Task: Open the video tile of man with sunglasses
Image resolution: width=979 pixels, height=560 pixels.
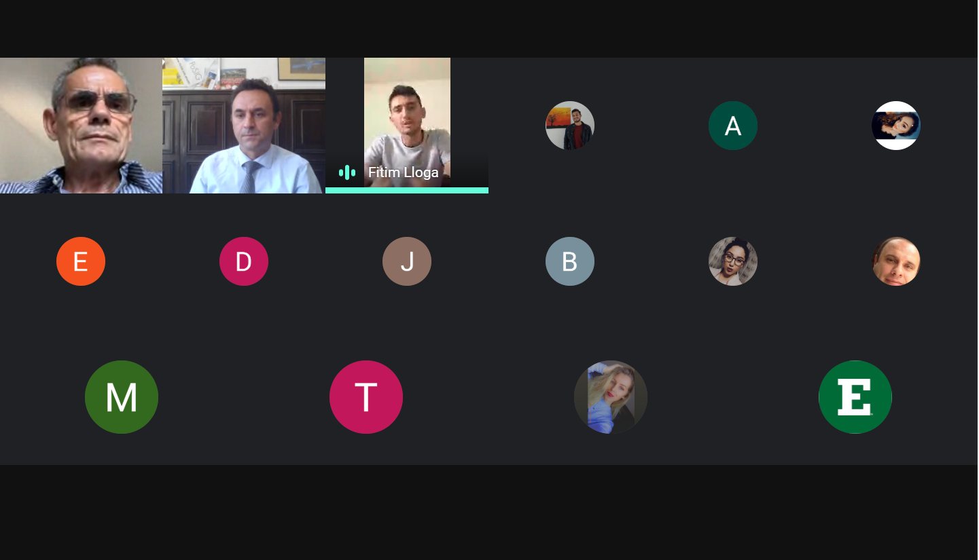Action: click(81, 126)
